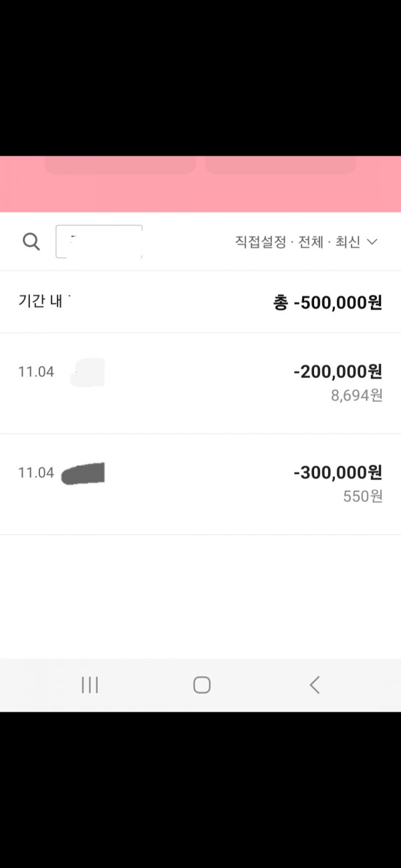Tap right faded button in pink header
Viewport: 401px width, 868px height.
point(281,165)
